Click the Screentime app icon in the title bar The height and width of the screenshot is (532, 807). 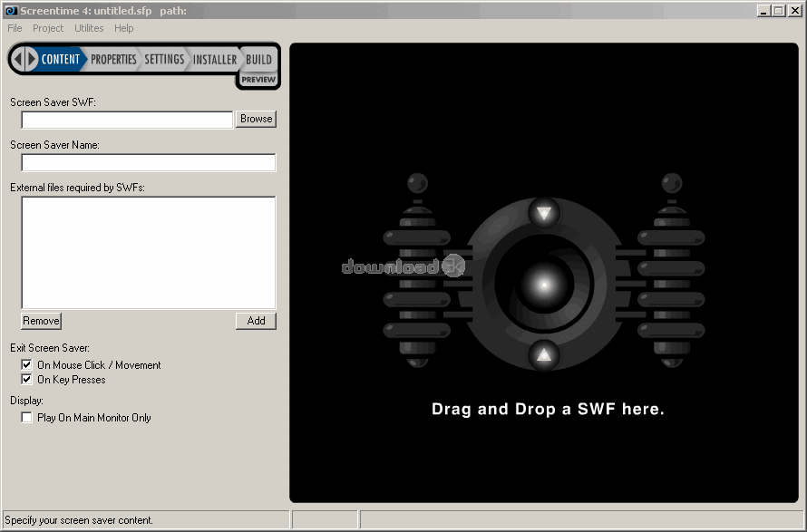coord(11,10)
